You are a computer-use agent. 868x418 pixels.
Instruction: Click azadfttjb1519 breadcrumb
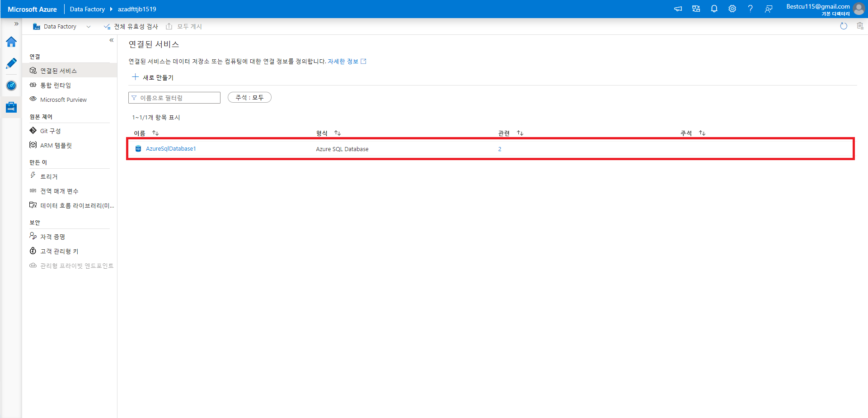137,9
